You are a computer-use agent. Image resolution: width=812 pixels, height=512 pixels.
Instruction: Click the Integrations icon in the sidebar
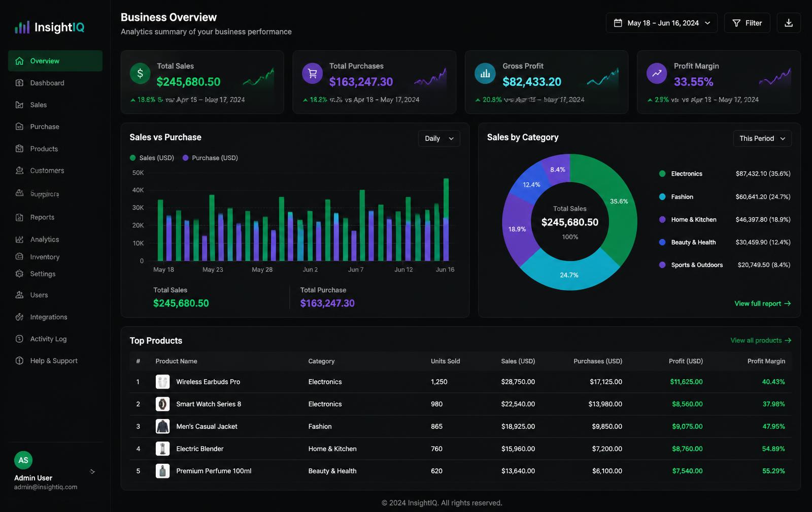tap(19, 317)
